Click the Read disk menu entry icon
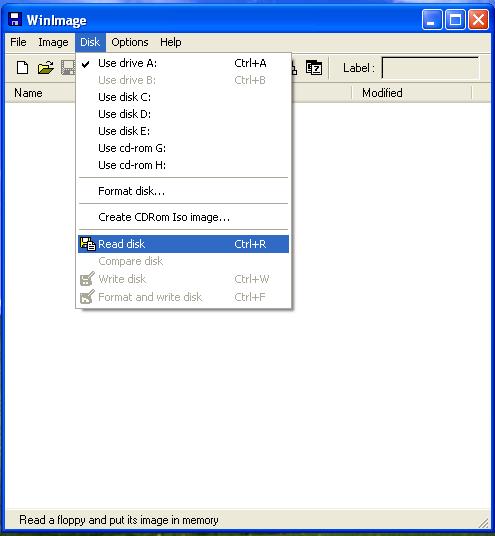The width and height of the screenshot is (495, 536). (88, 244)
